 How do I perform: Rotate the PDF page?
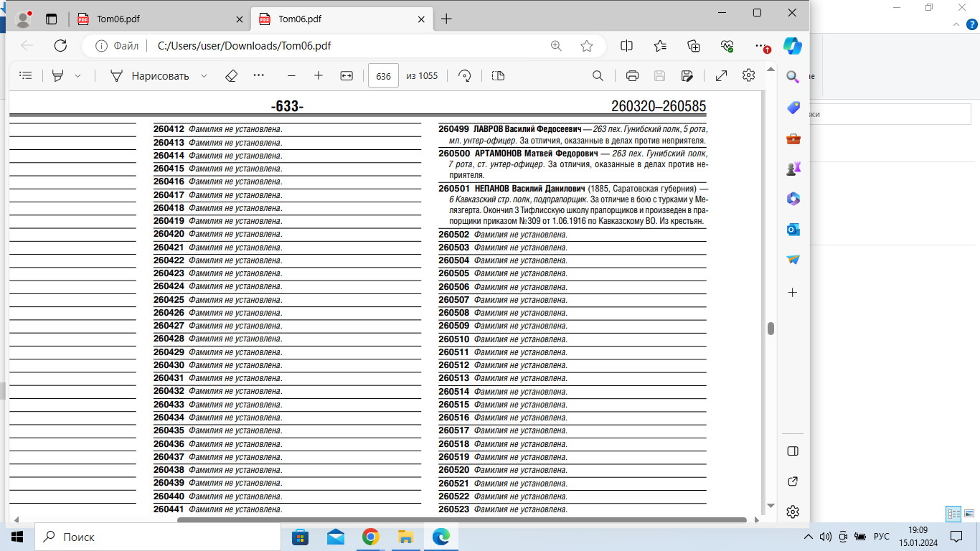pos(464,75)
